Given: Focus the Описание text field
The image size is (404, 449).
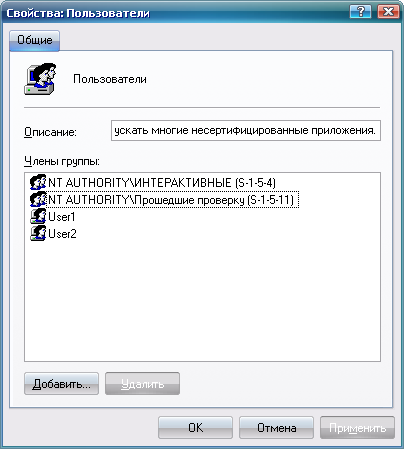Looking at the screenshot, I should [246, 130].
